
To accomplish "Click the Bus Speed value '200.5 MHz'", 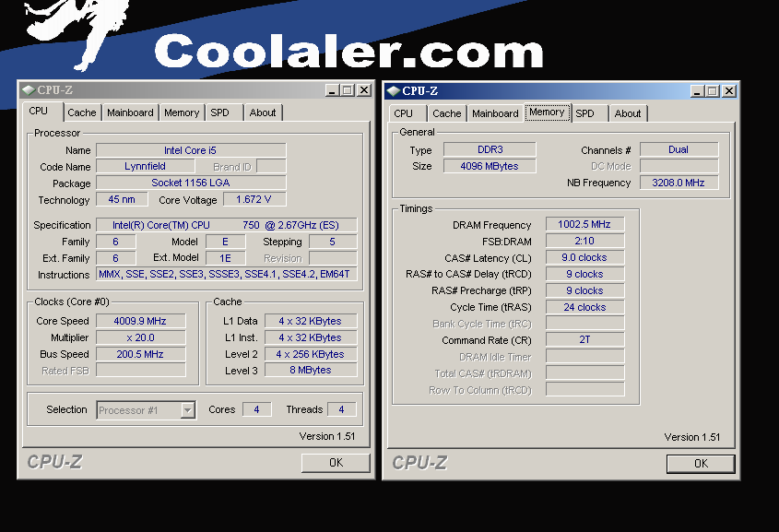I will pos(141,354).
